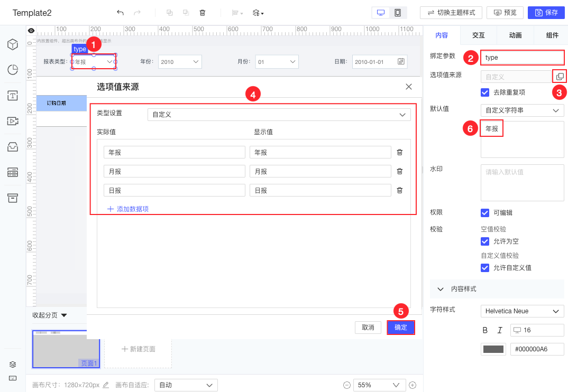
Task: Click 预览 preview button
Action: tap(505, 13)
